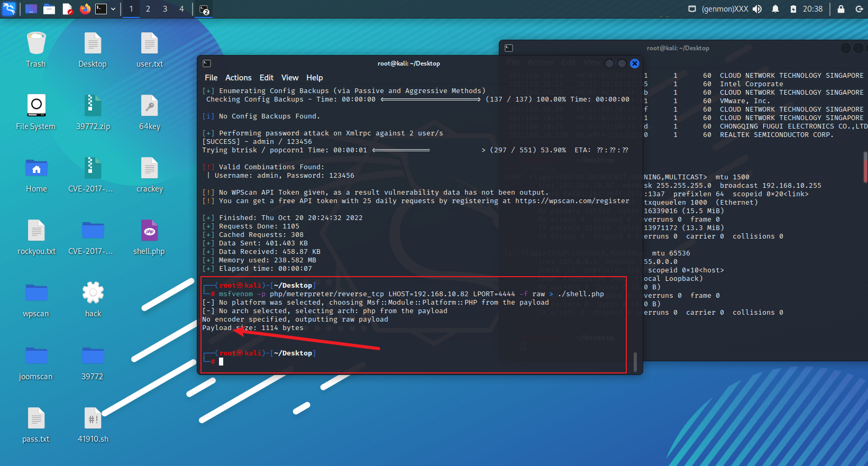
Task: Switch to workspace 3
Action: pyautogui.click(x=165, y=9)
